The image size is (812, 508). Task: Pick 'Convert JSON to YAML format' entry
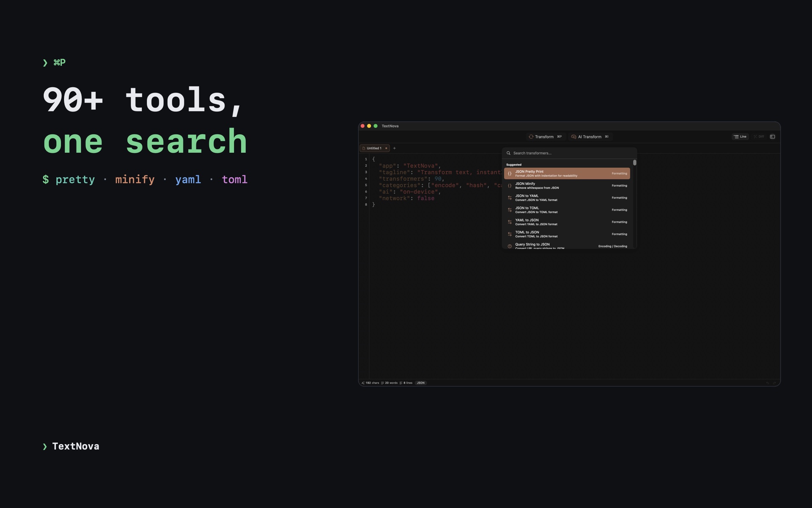point(567,198)
